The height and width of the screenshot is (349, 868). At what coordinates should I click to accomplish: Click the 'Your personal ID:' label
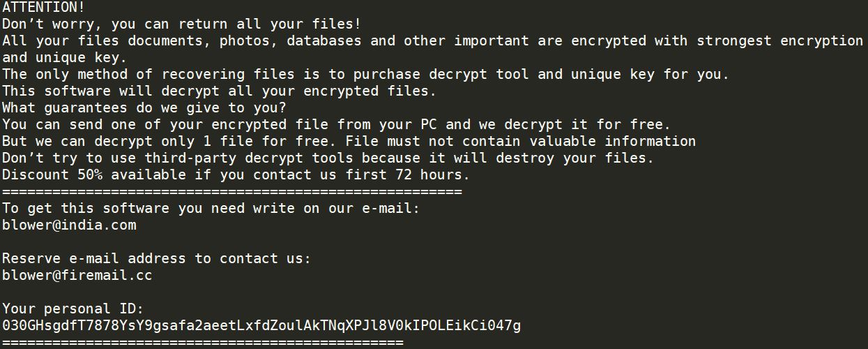(x=73, y=309)
